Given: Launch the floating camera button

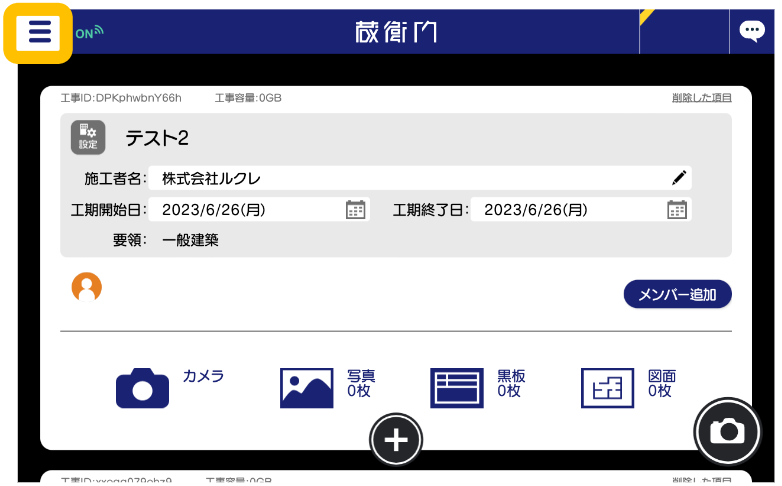Looking at the screenshot, I should 727,431.
